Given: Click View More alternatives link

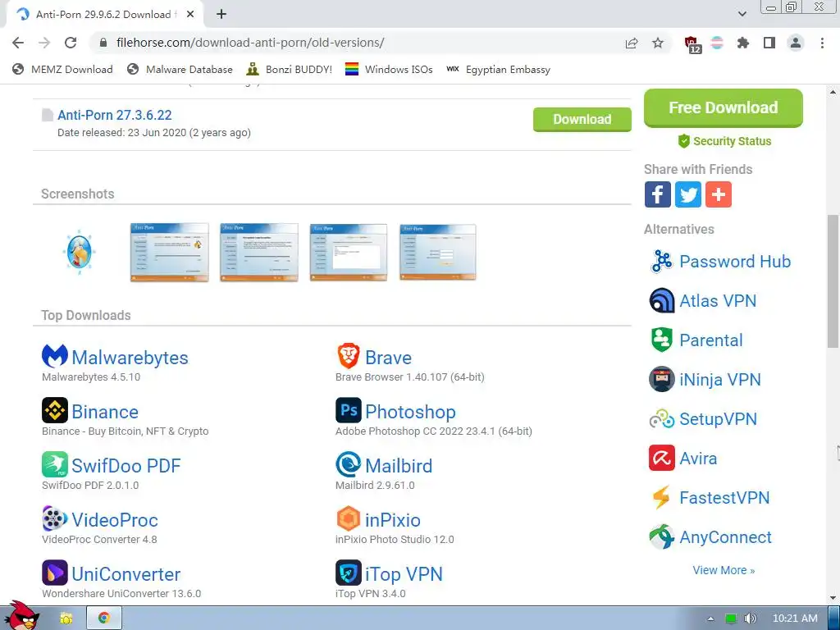Looking at the screenshot, I should pos(724,570).
